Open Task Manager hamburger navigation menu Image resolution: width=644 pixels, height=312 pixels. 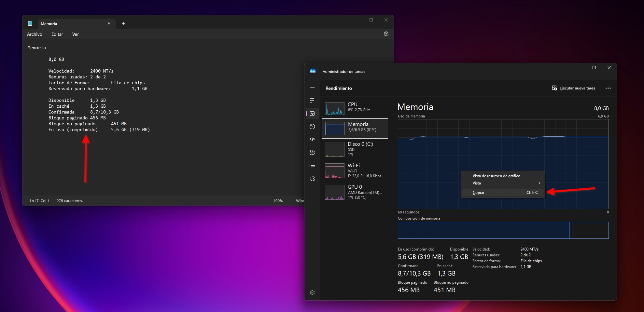point(312,88)
